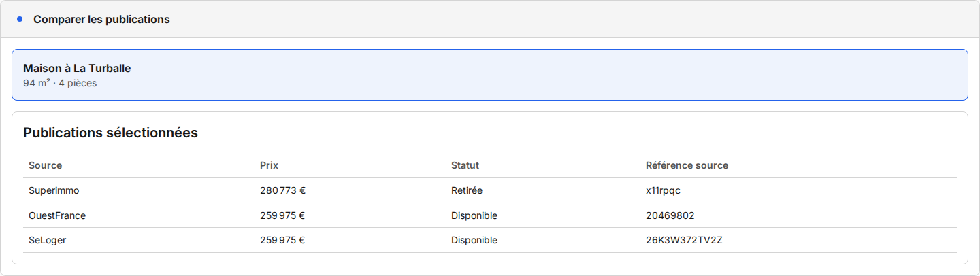Click the Source column header

tap(45, 165)
